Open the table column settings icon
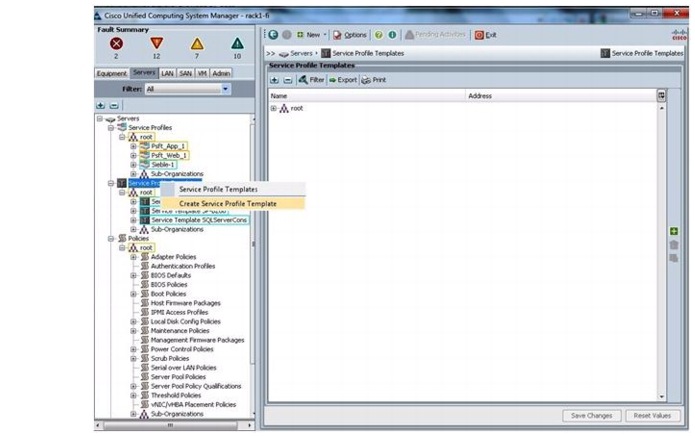Viewport: 695px width, 436px height. (661, 95)
